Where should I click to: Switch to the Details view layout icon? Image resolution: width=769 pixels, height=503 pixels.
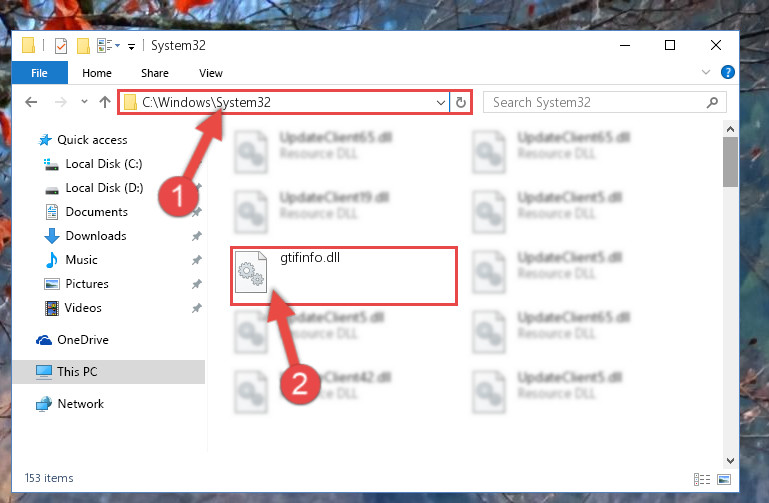pos(702,479)
